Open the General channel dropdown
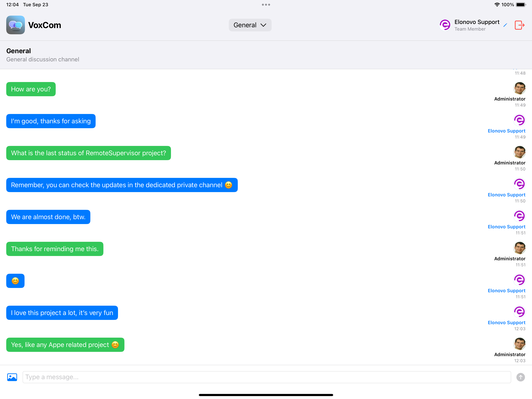This screenshot has width=532, height=399. (250, 25)
